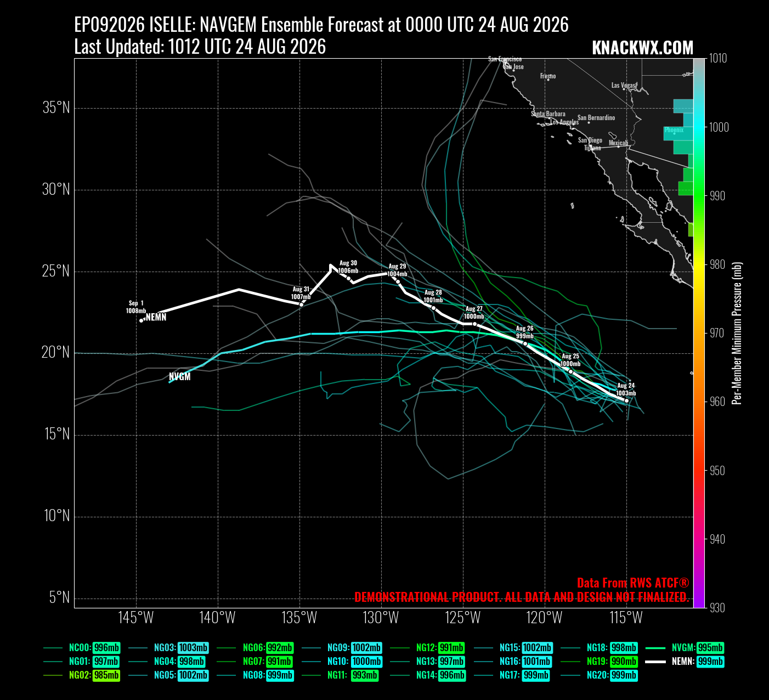Click the Las Vegas city label
The height and width of the screenshot is (700, 769).
(624, 85)
